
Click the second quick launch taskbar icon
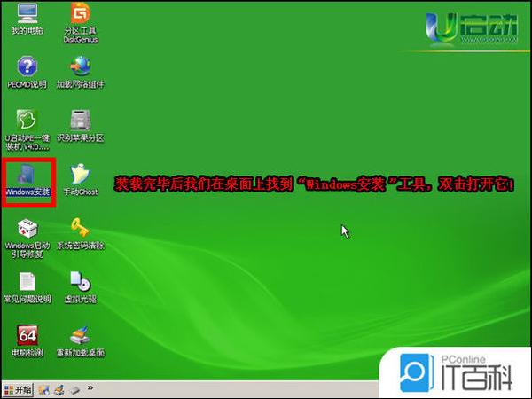point(59,389)
